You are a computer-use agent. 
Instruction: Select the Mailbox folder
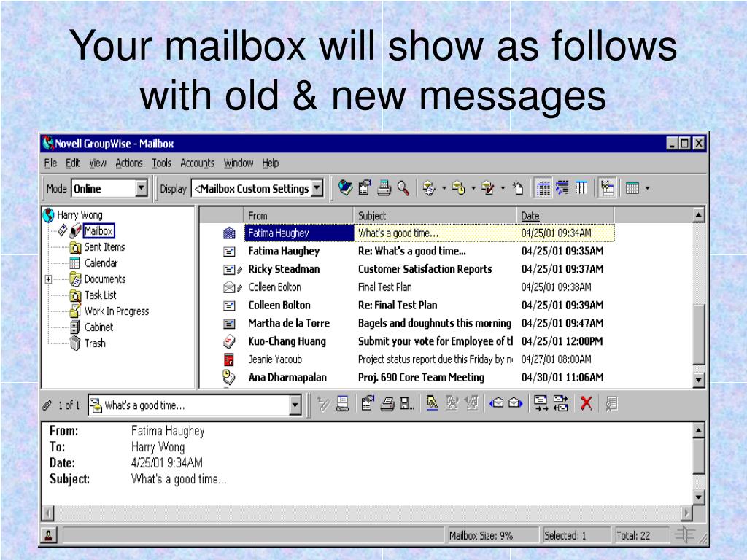point(98,231)
